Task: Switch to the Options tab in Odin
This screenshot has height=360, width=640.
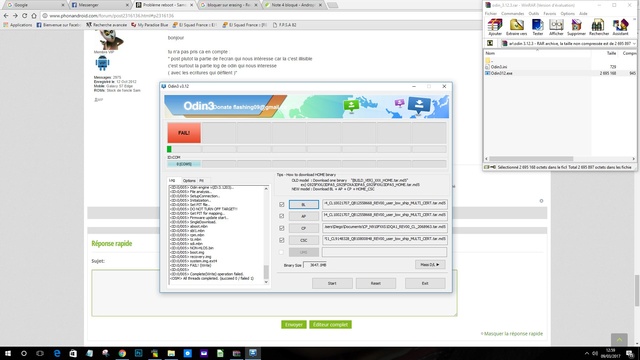Action: click(189, 180)
